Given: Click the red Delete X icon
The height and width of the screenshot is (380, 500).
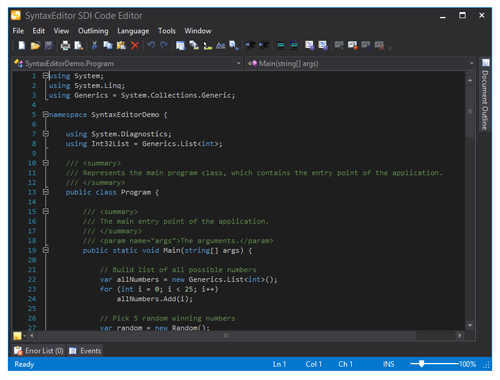Looking at the screenshot, I should click(x=135, y=45).
